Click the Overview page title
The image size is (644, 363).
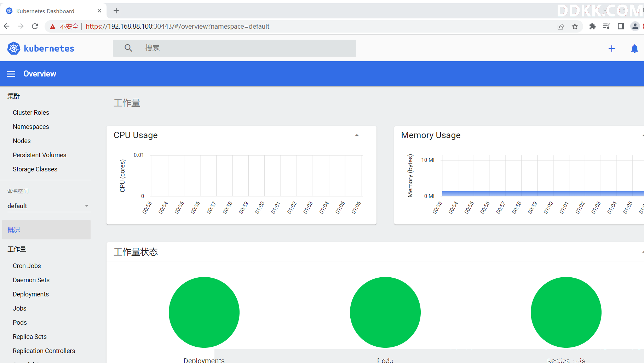[40, 74]
